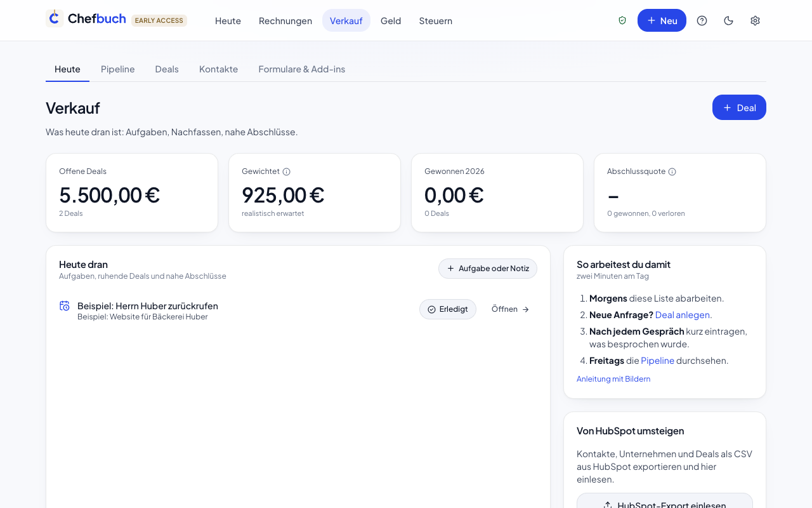Open the help question mark icon

(x=702, y=20)
